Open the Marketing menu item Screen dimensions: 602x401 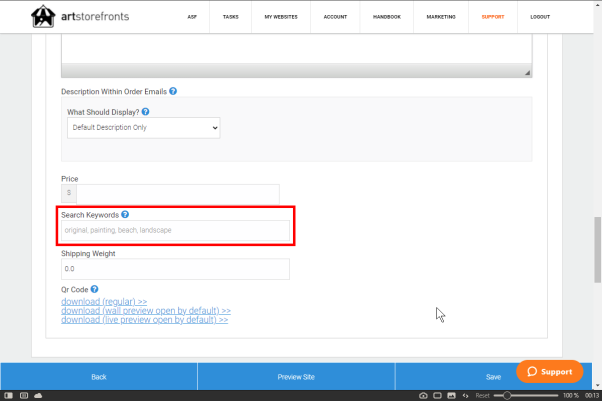(x=439, y=17)
